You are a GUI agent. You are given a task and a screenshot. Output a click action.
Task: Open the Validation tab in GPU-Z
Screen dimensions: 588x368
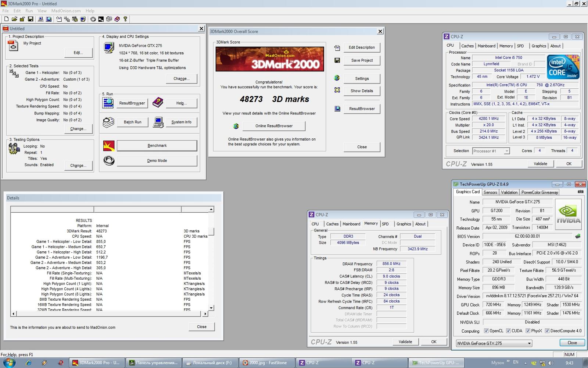point(509,192)
